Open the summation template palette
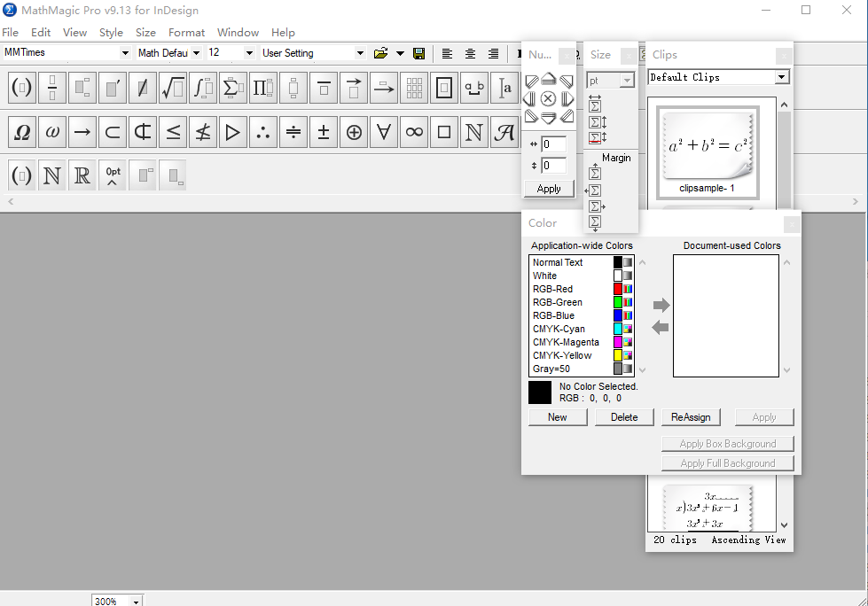This screenshot has height=606, width=868. [x=233, y=88]
